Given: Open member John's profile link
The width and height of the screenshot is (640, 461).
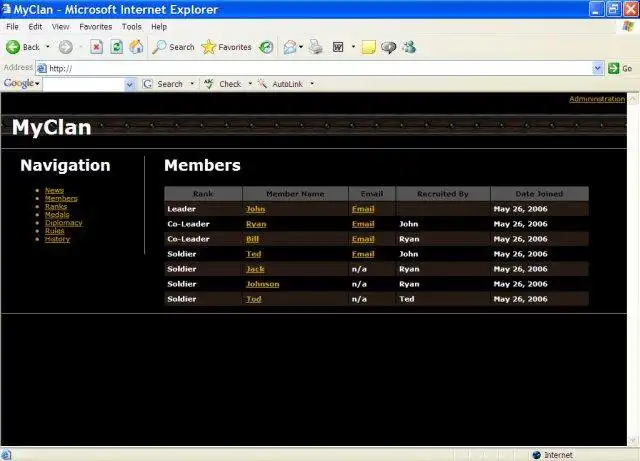Looking at the screenshot, I should 256,209.
